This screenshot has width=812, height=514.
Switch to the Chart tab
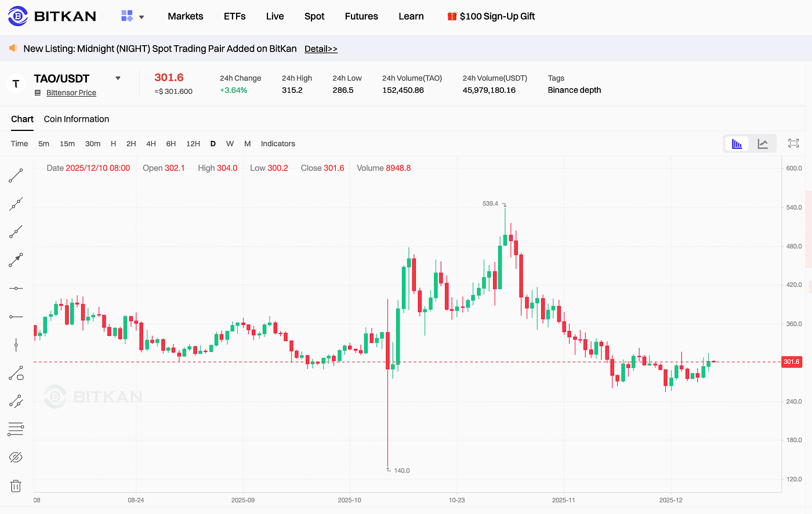click(23, 119)
